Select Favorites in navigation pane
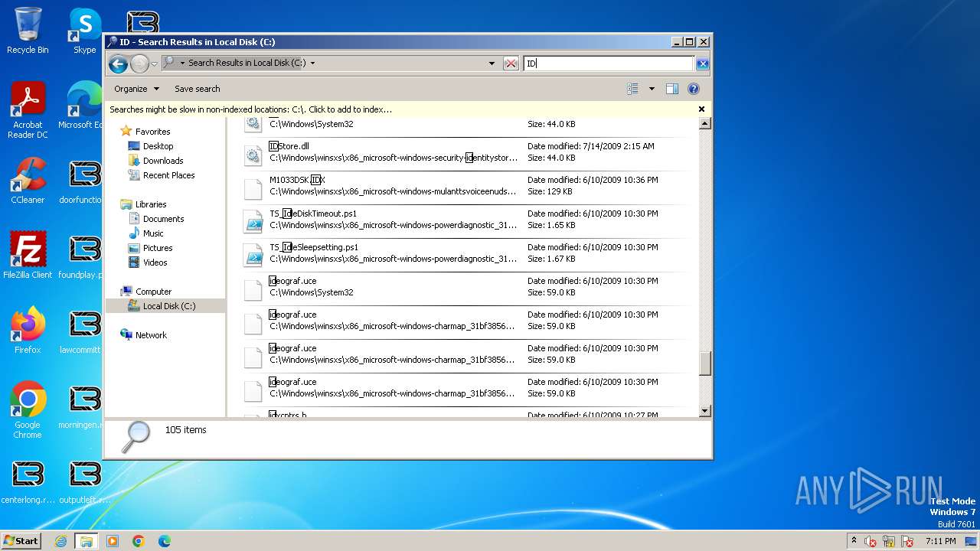The height and width of the screenshot is (551, 980). click(152, 132)
